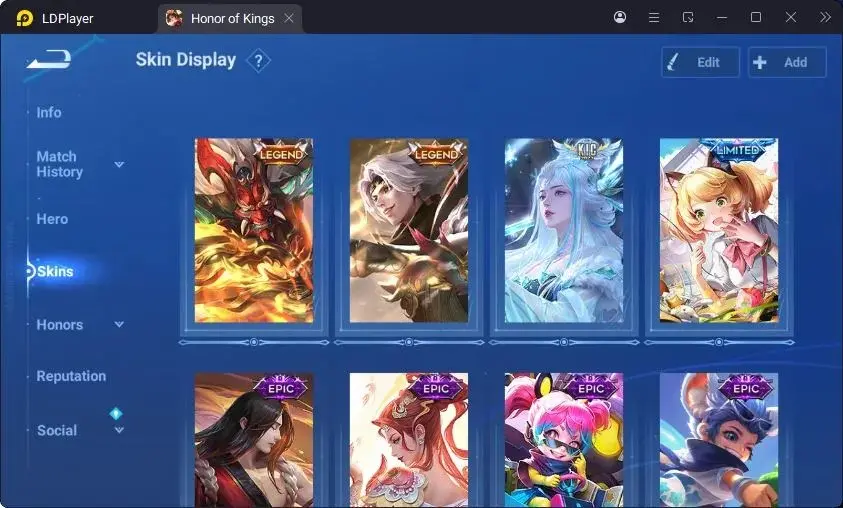Expand the Social chevron

[x=119, y=430]
